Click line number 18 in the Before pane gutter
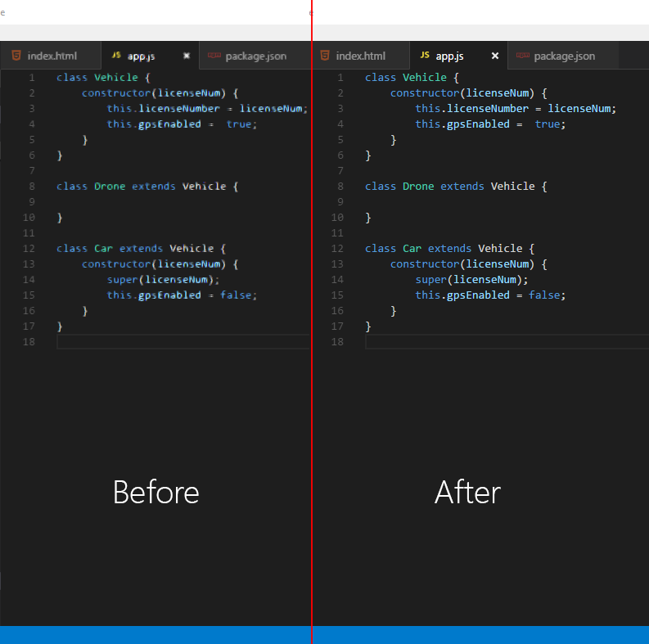649x644 pixels. (29, 342)
